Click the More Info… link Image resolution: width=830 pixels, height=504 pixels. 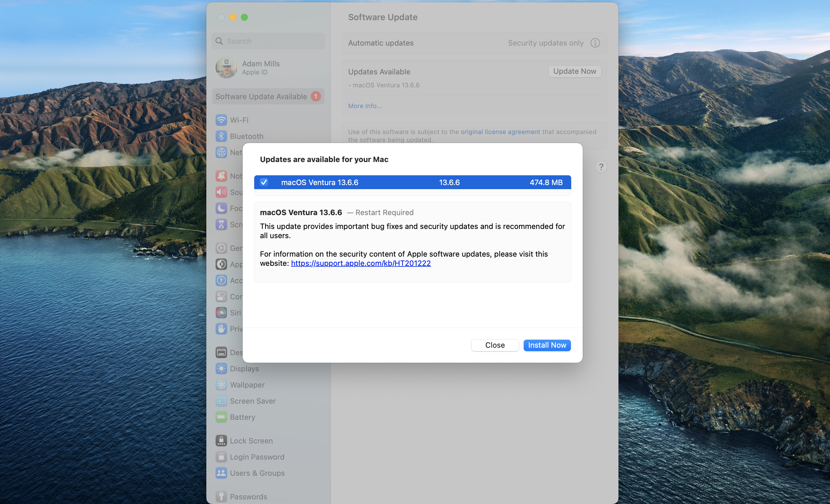point(365,106)
